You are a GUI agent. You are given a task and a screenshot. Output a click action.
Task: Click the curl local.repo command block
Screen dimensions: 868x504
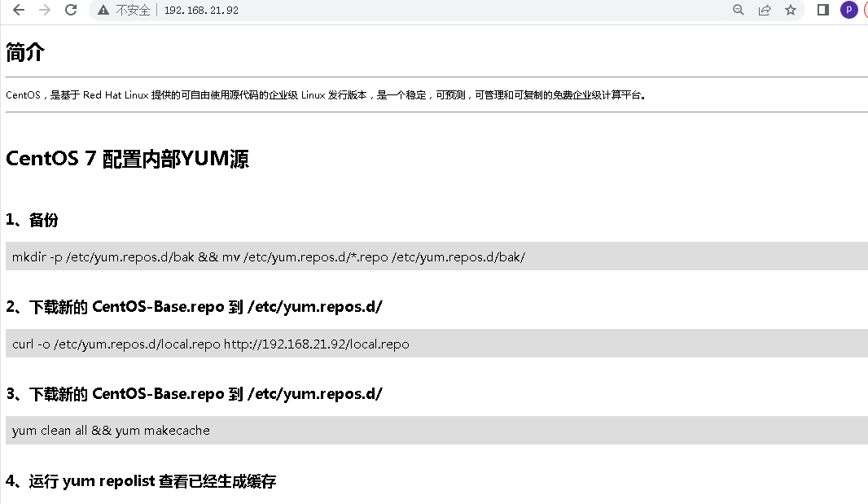pyautogui.click(x=436, y=344)
